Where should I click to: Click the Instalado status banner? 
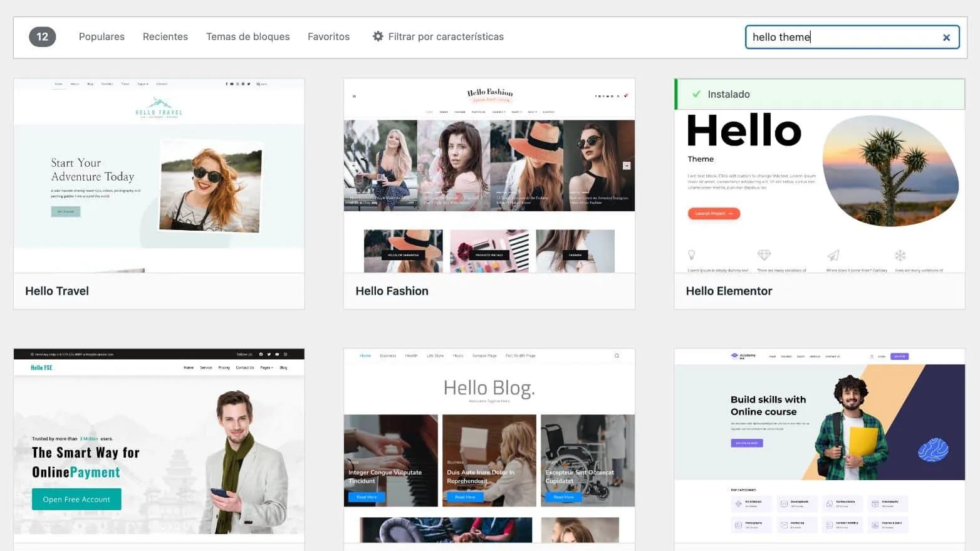point(820,94)
